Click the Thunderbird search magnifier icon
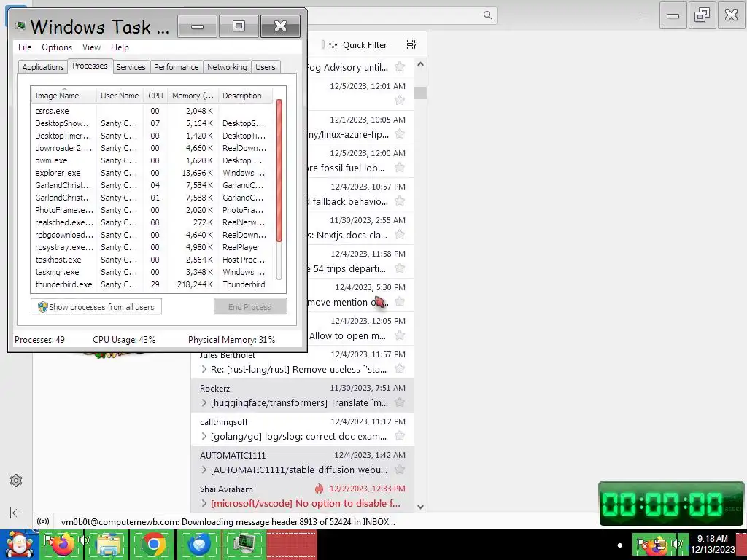Viewport: 747px width, 560px height. pyautogui.click(x=487, y=15)
